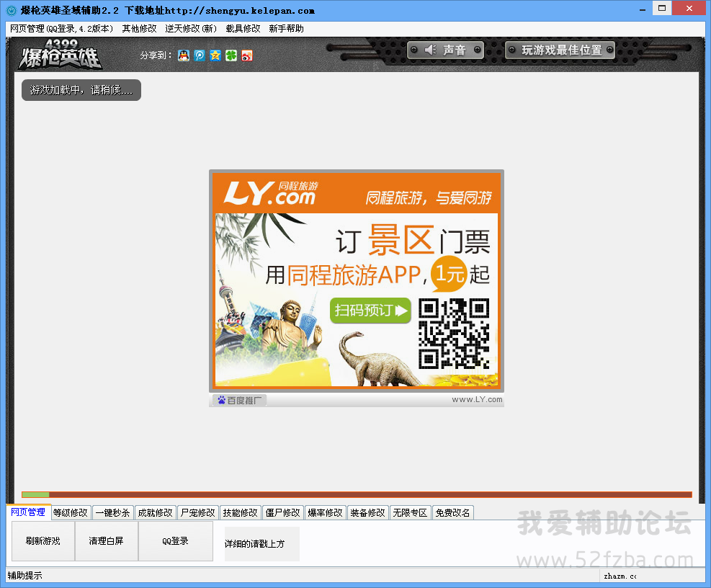Click 辅助提示 status bar text
Viewport: 711px width, 588px height.
click(25, 575)
